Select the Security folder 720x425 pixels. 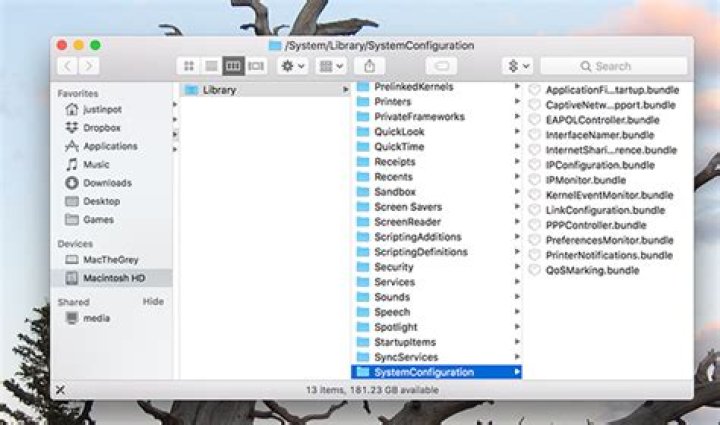[439, 267]
